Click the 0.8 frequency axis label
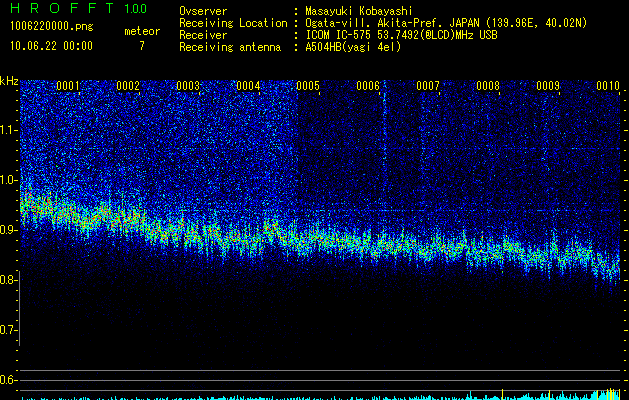This screenshot has width=629, height=400. point(9,280)
